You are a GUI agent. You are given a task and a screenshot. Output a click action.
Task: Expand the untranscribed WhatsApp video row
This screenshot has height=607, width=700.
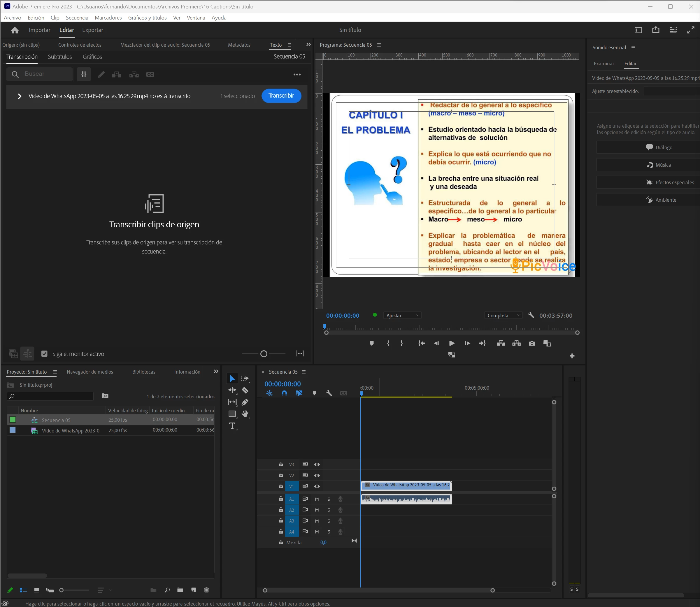tap(20, 96)
